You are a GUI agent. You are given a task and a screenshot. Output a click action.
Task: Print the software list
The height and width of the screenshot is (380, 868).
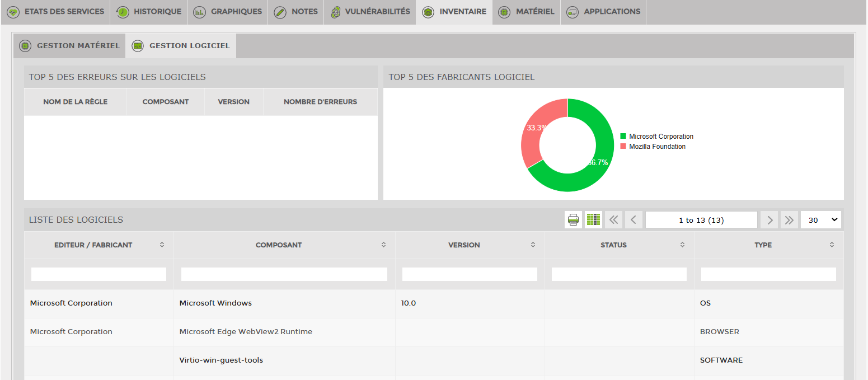click(x=573, y=220)
